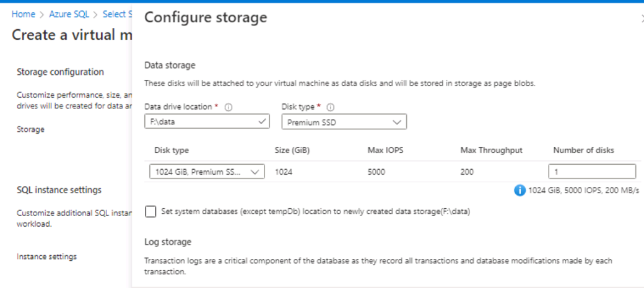Close the Configure storage panel
644x288 pixels.
pos(642,19)
